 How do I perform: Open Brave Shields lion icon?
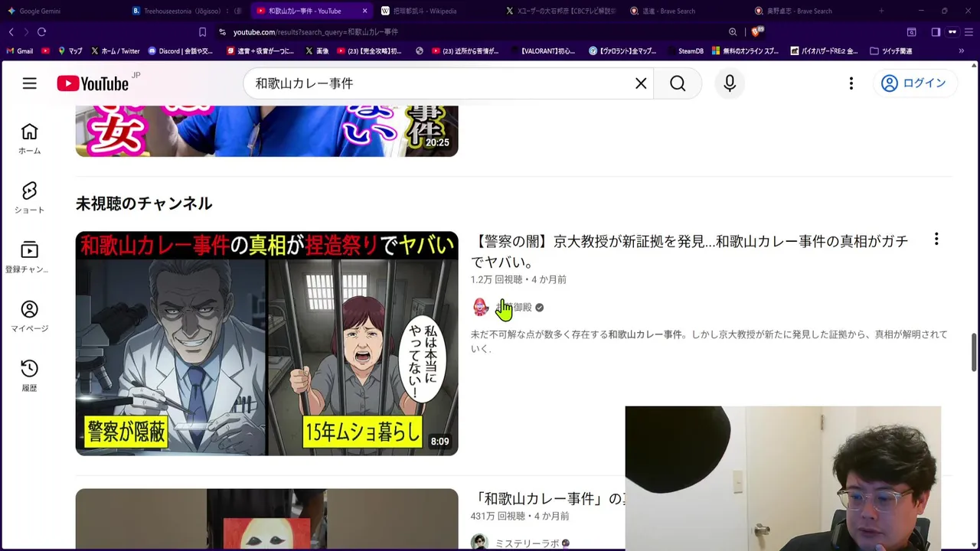coord(756,32)
